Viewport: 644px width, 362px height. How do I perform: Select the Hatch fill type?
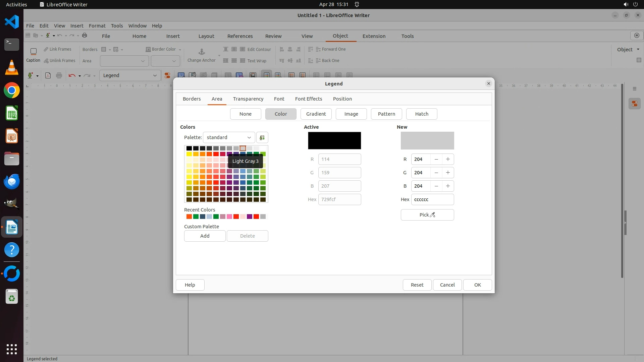(x=421, y=114)
